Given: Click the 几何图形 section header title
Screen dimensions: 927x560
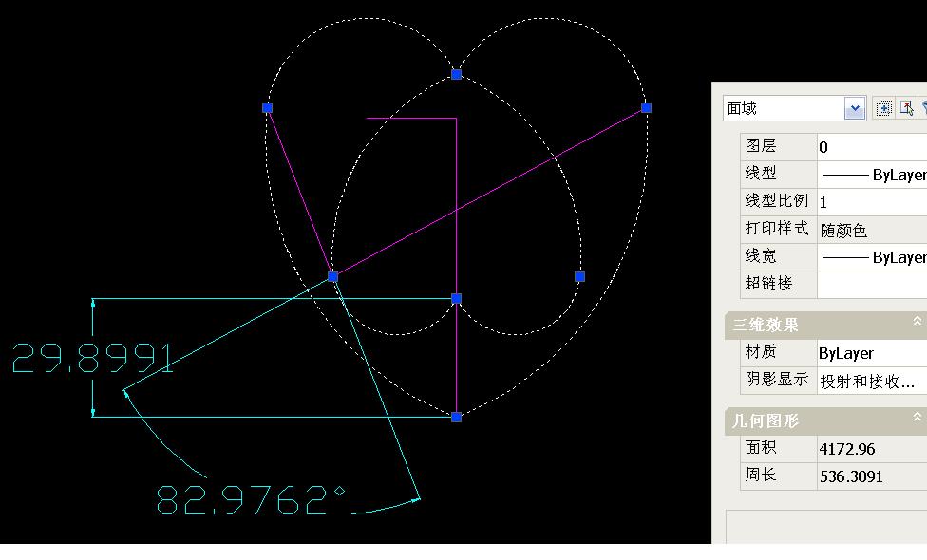Looking at the screenshot, I should click(766, 420).
